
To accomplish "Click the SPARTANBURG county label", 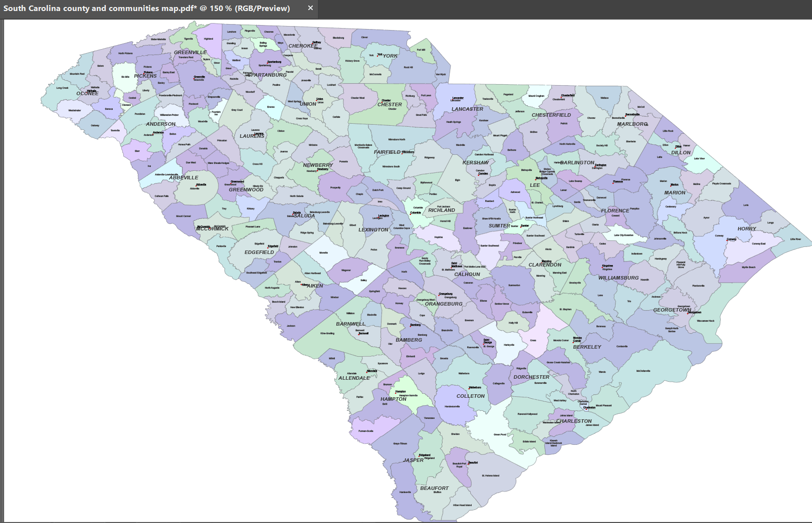I will pos(267,75).
